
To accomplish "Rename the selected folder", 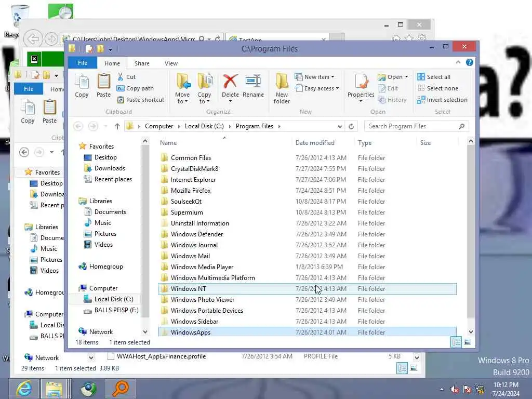I will [253, 86].
